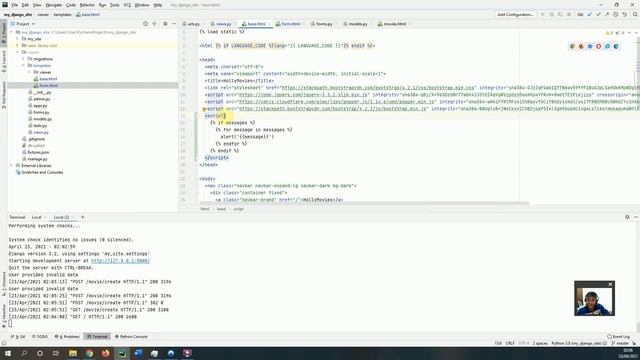Open in Firefox browser preview icon

(581, 47)
